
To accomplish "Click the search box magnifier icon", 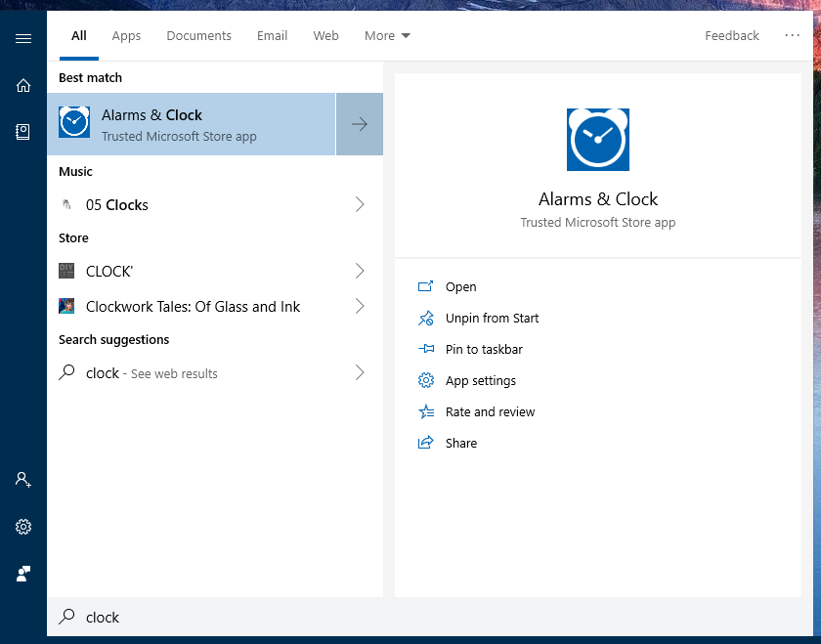I will [66, 617].
